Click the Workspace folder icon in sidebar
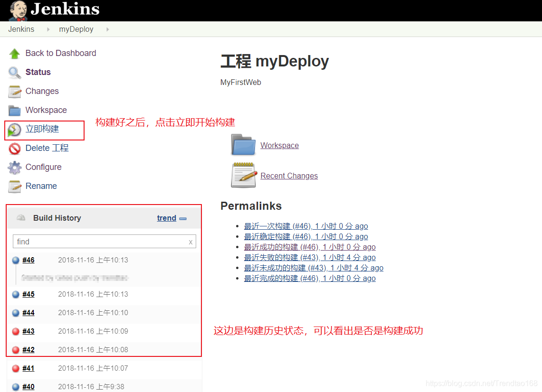Viewport: 542px width, 392px height. pyautogui.click(x=15, y=111)
